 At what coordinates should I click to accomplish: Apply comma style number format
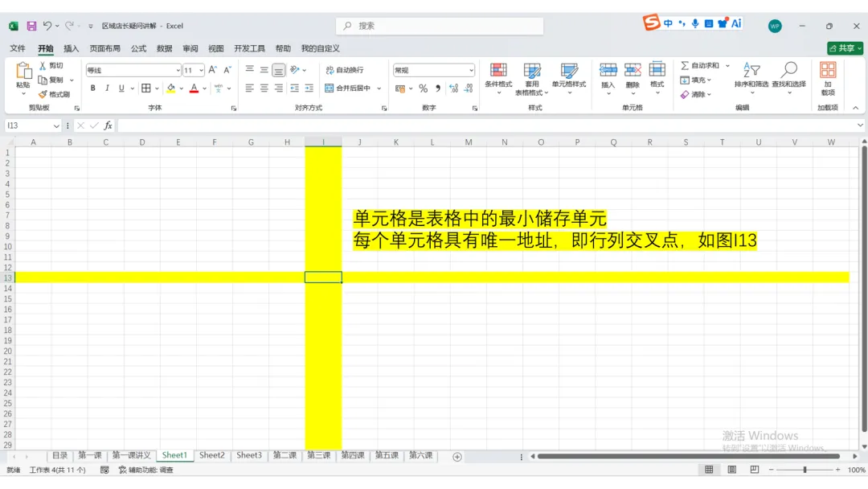(438, 88)
